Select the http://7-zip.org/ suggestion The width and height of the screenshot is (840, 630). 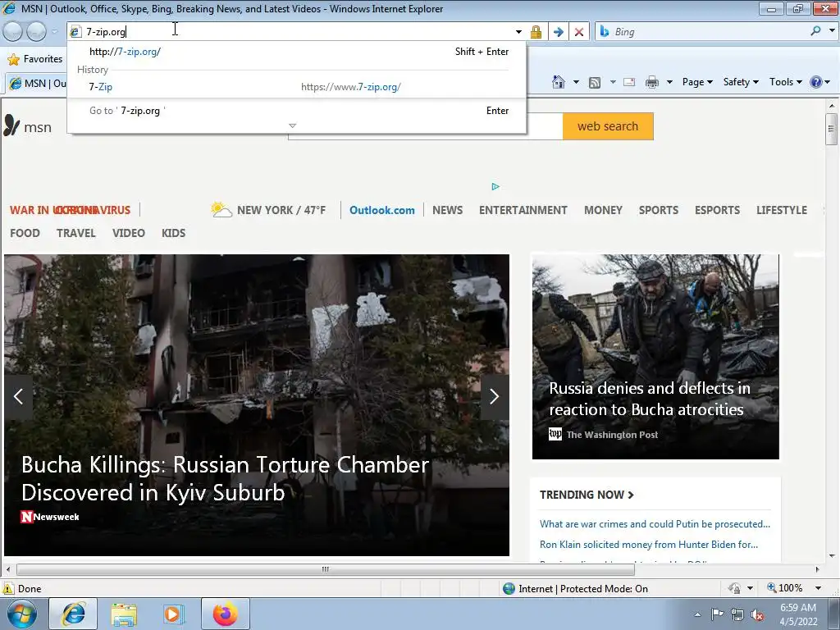296,52
